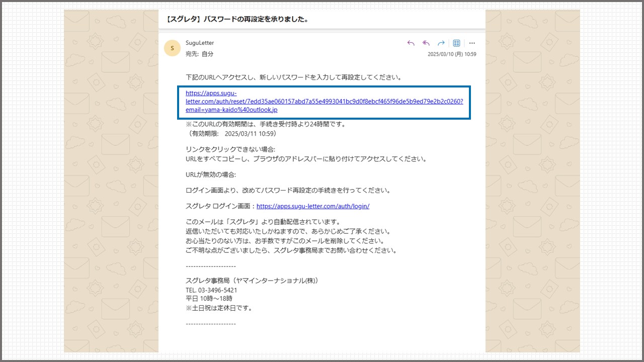Click the expiry text 有効期限: 2025/03/11 10:59
The width and height of the screenshot is (644, 362).
pos(232,134)
